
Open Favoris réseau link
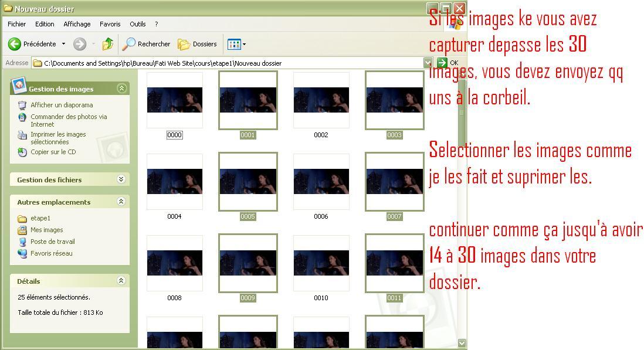tap(52, 253)
